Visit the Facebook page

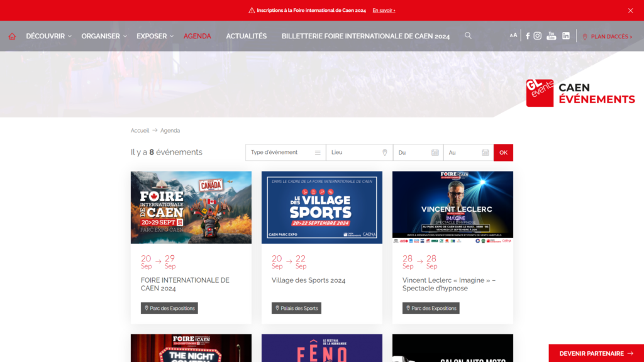pyautogui.click(x=528, y=36)
